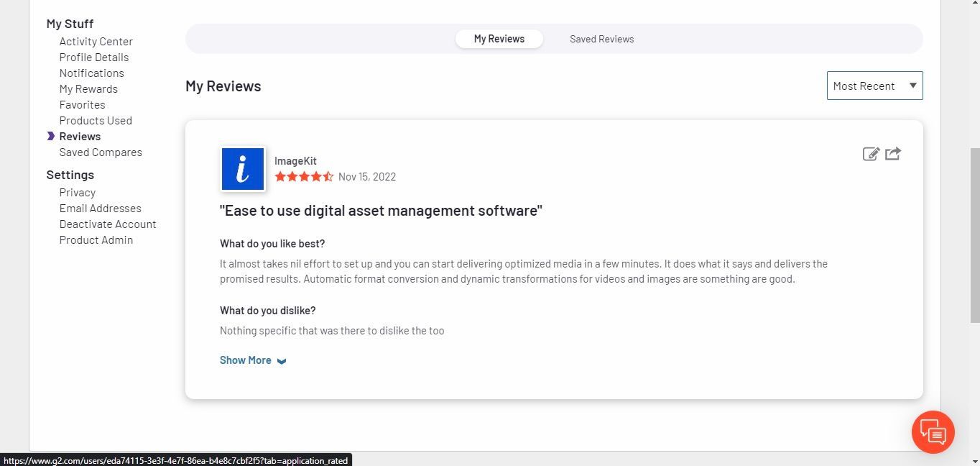The width and height of the screenshot is (980, 466).
Task: Click the ImageKit product logo
Action: point(243,169)
